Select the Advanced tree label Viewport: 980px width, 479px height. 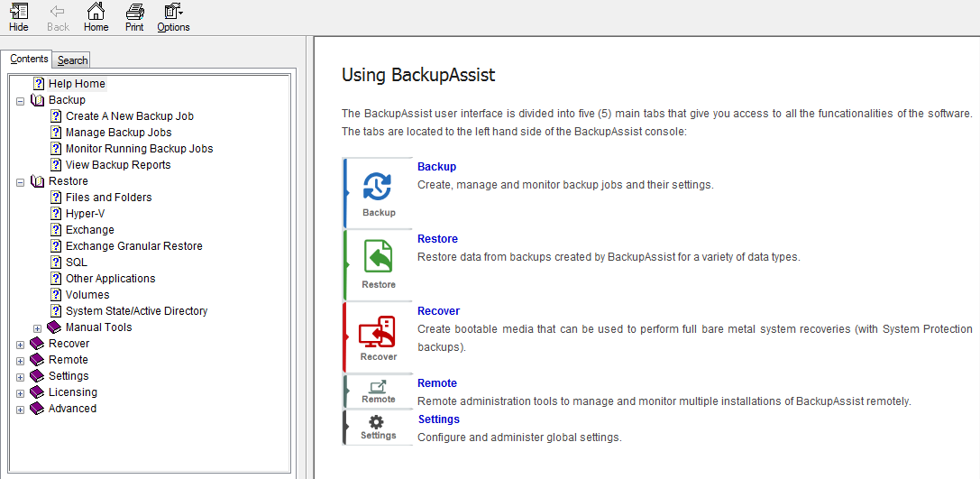pyautogui.click(x=72, y=409)
